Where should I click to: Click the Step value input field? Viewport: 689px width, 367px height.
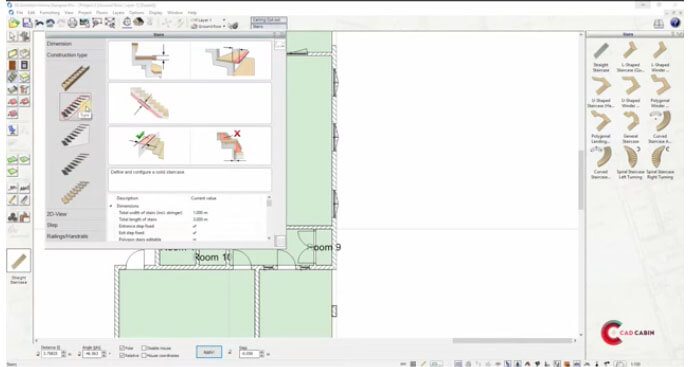pyautogui.click(x=249, y=353)
